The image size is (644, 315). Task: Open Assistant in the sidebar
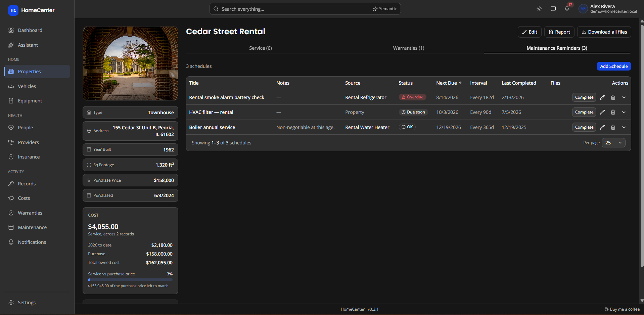click(x=37, y=45)
